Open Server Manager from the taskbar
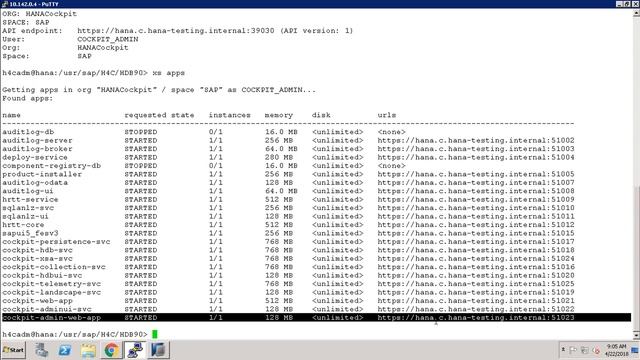This screenshot has width=640, height=360. [41, 350]
